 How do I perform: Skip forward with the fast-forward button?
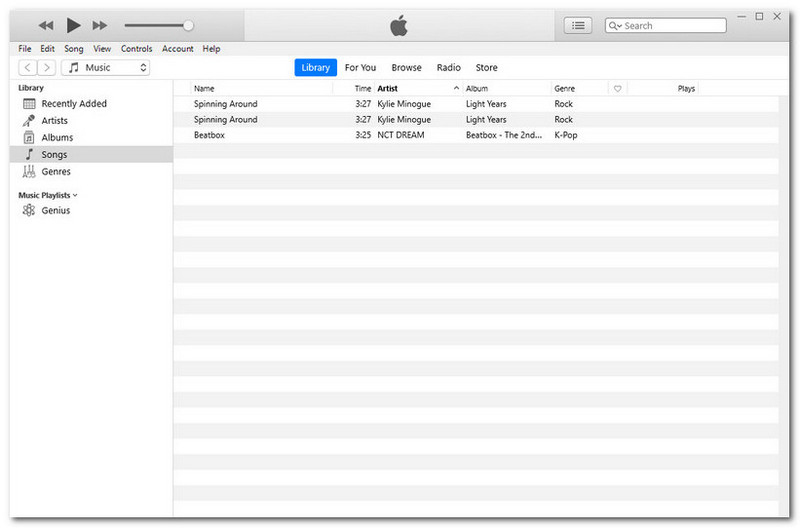(x=99, y=25)
